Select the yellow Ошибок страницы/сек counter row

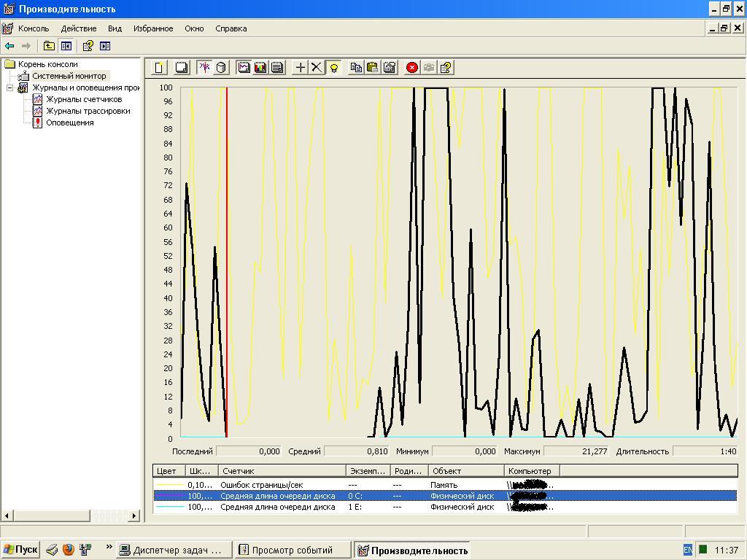click(x=261, y=485)
